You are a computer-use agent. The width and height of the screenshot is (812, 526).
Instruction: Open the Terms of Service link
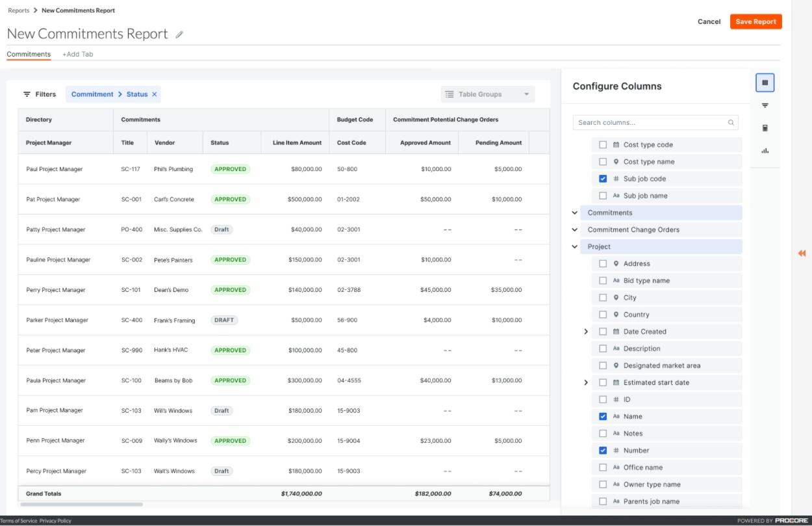pos(19,521)
